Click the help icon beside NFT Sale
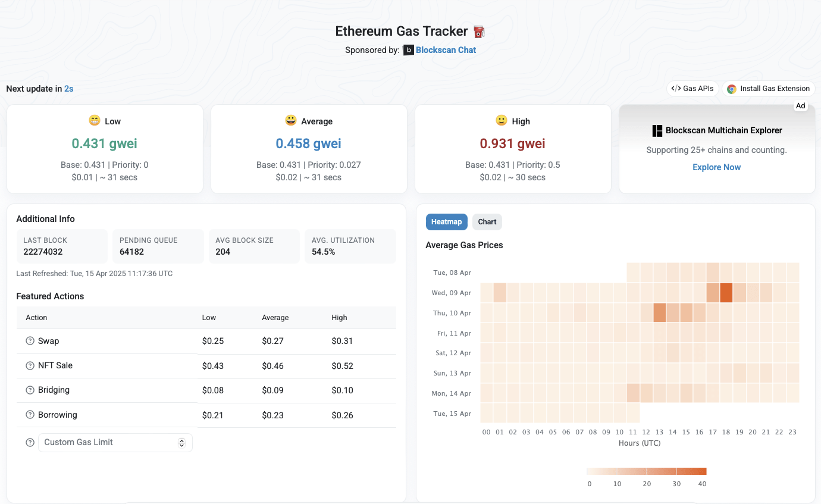Screen dimensions: 821x504 (x=30, y=365)
